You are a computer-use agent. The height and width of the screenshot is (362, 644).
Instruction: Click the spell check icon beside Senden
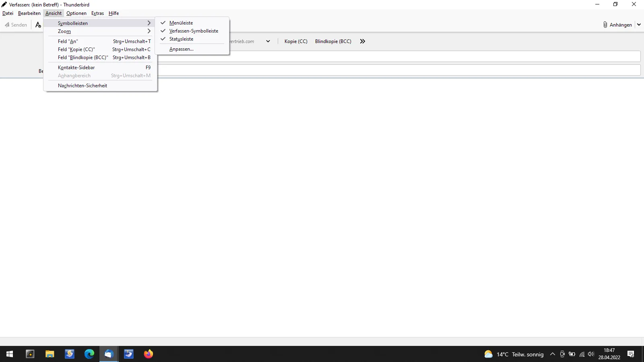click(x=38, y=25)
